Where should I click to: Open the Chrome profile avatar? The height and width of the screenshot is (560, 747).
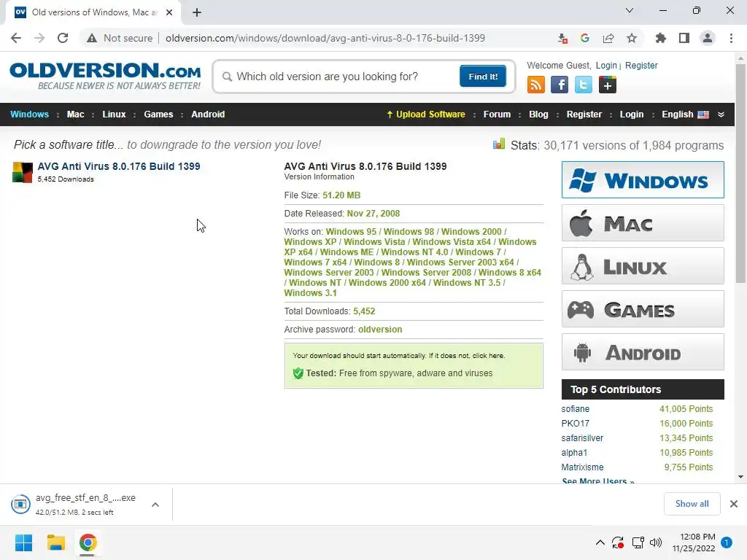(x=708, y=38)
